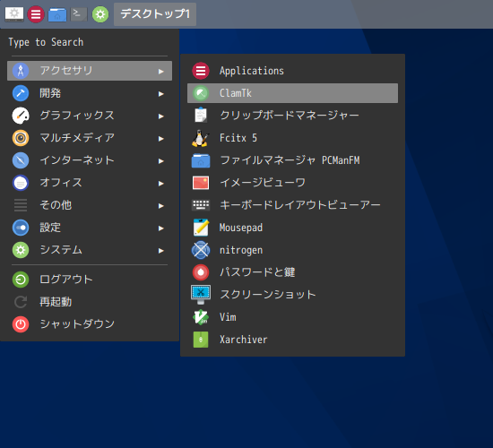
Task: Click the red シャットダウン power icon
Action: tap(21, 324)
